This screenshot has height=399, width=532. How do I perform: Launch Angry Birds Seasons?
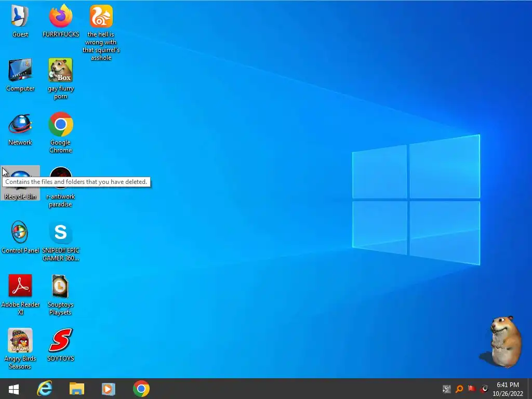tap(20, 340)
